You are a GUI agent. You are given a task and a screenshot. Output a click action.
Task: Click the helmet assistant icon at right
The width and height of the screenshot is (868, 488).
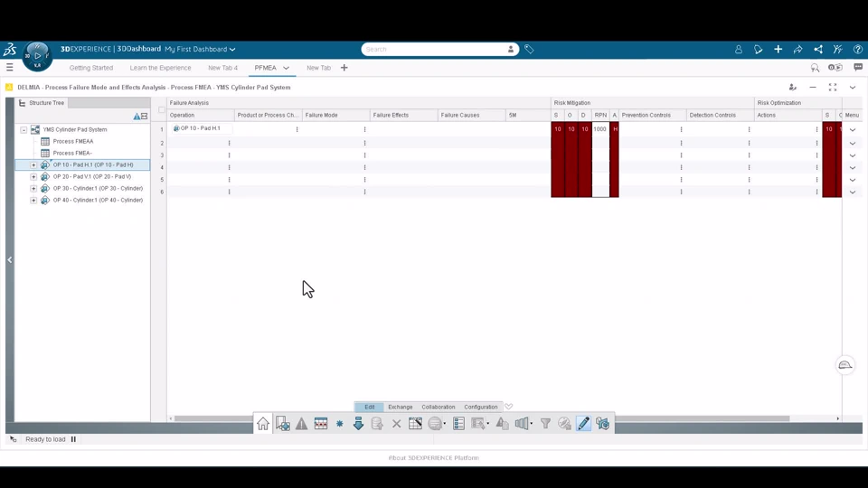pyautogui.click(x=845, y=364)
